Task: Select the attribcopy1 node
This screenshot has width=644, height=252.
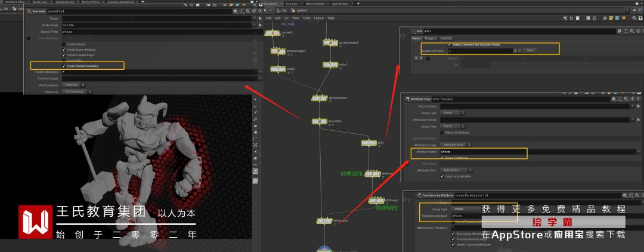Action: coord(324,221)
